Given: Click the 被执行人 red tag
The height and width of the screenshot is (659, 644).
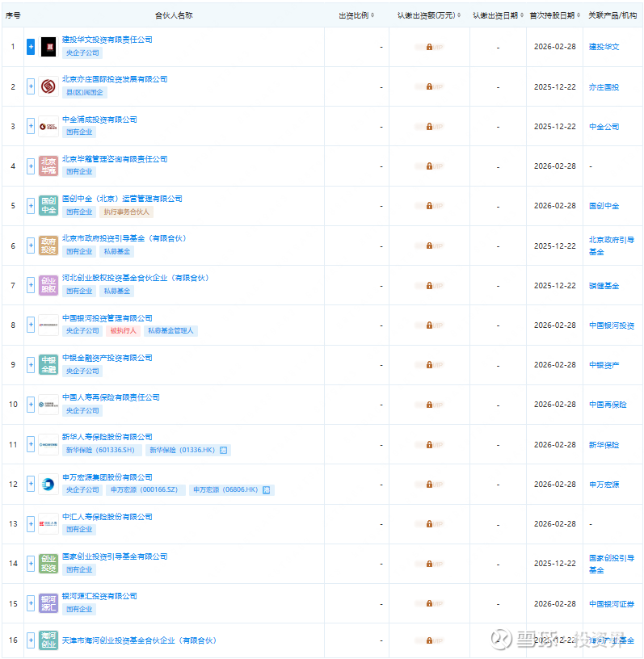Looking at the screenshot, I should pos(124,331).
